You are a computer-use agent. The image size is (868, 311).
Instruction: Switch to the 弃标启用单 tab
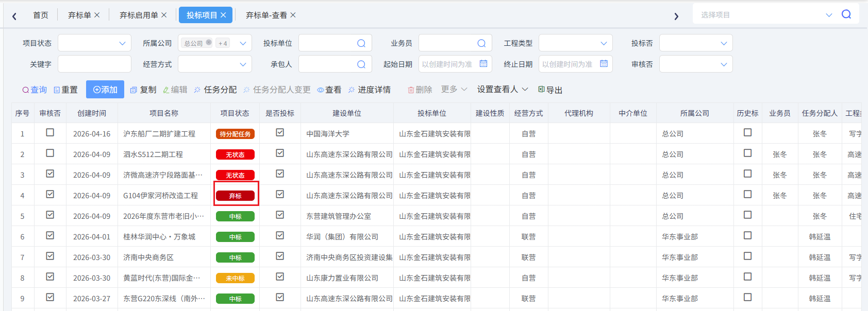click(139, 15)
